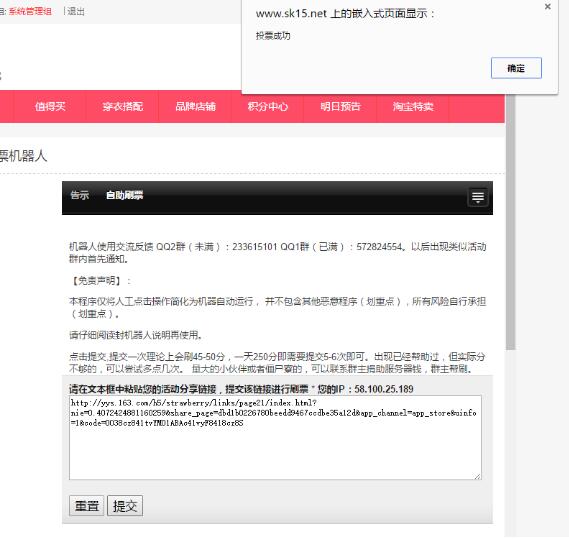This screenshot has width=569, height=539.
Task: Open the hamburger menu icon in black bar
Action: point(478,197)
